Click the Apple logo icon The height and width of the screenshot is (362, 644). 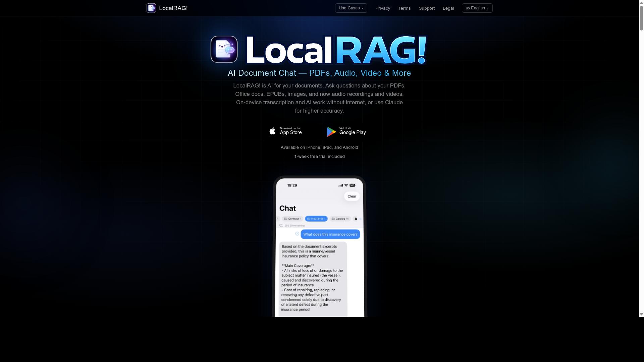tap(273, 131)
